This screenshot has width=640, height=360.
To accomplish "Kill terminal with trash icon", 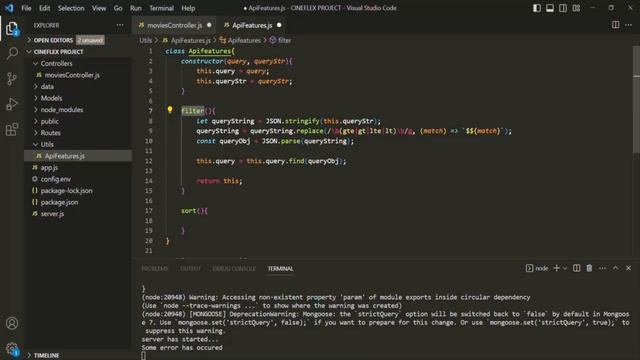I will (x=589, y=268).
